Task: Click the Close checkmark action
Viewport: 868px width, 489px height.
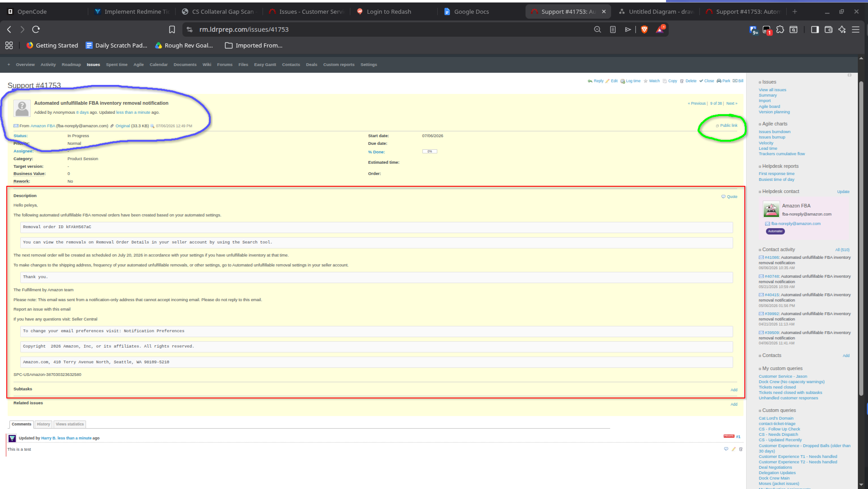Action: point(706,81)
